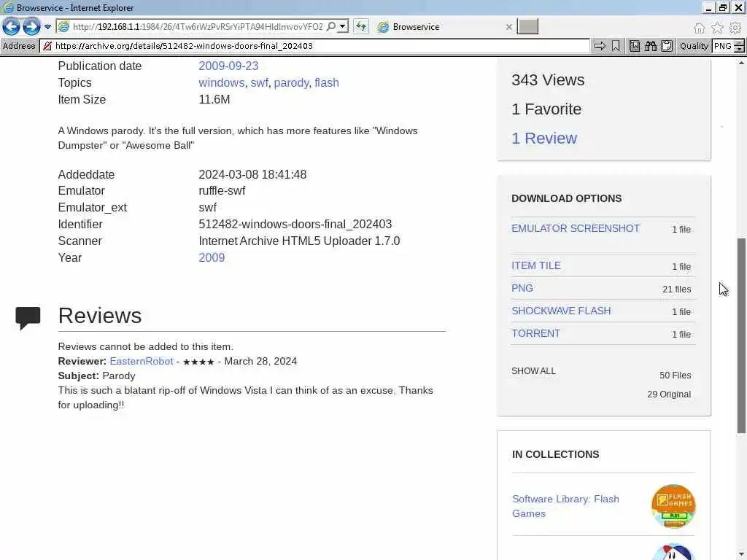Click the binoculars find icon
This screenshot has height=560, width=747.
[x=651, y=46]
